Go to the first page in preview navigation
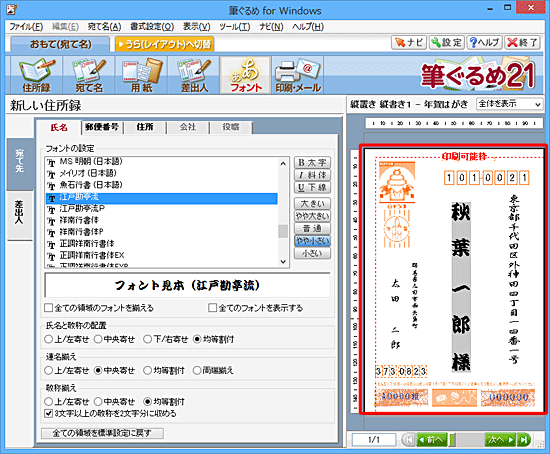The image size is (550, 454). (408, 439)
